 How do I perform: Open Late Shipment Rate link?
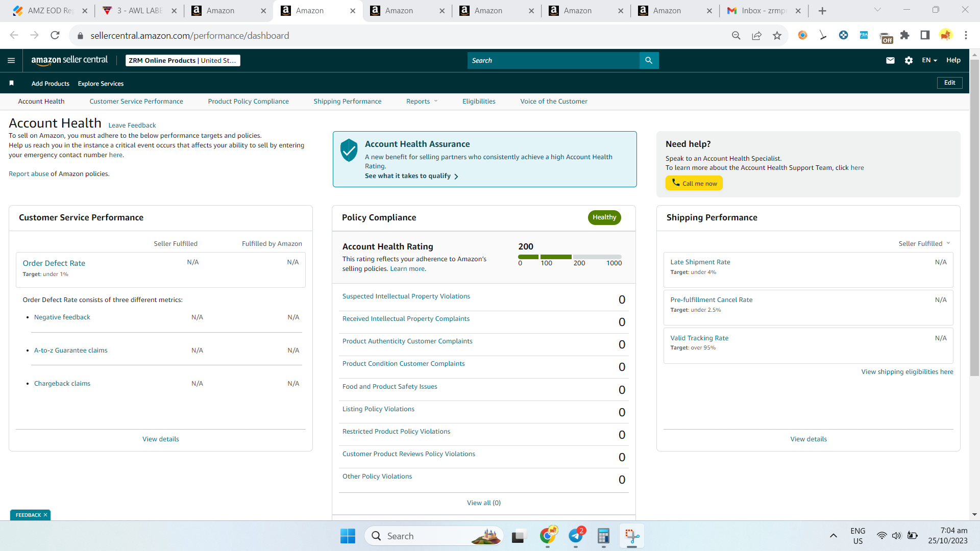tap(700, 262)
